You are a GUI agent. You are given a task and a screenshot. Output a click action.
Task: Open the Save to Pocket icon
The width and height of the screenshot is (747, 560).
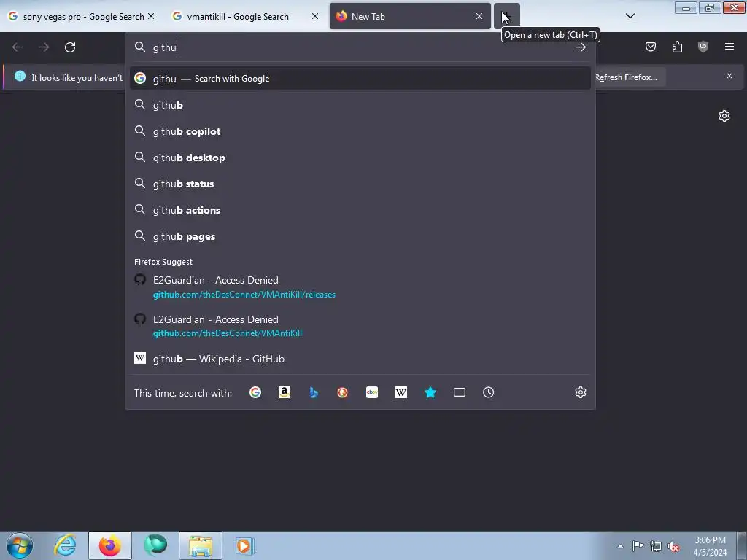pos(650,47)
